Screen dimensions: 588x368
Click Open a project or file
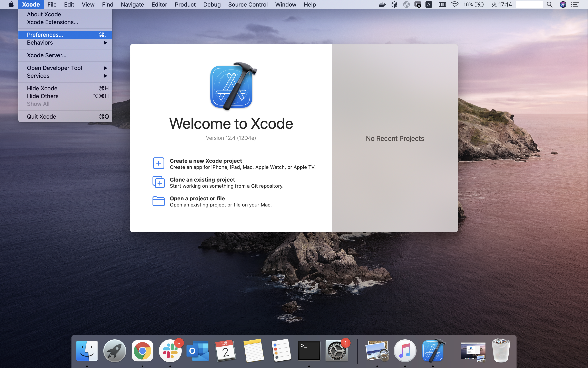coord(197,198)
